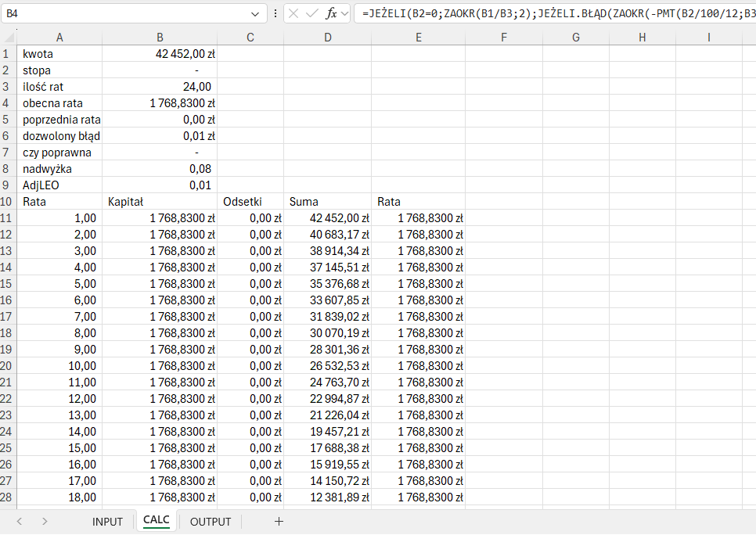
Task: Click the 'dozwolony błąd' label cell
Action: [x=59, y=135]
